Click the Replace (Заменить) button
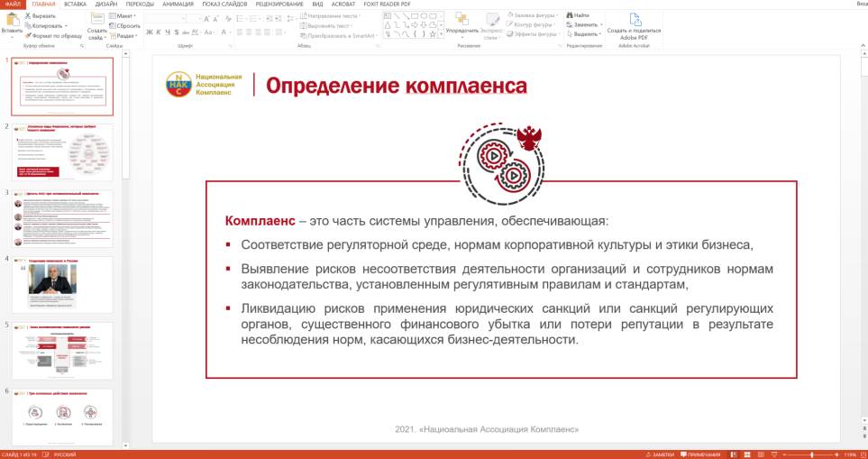Image resolution: width=868 pixels, height=459 pixels. tap(584, 24)
